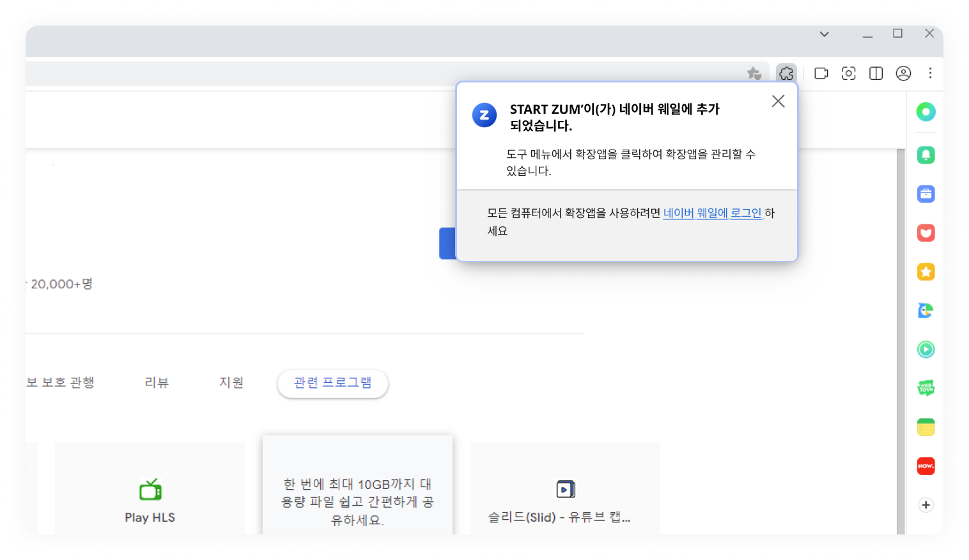Enable split-screen dual tab mode from the toolbar
Screen dimensions: 969x560
(875, 73)
